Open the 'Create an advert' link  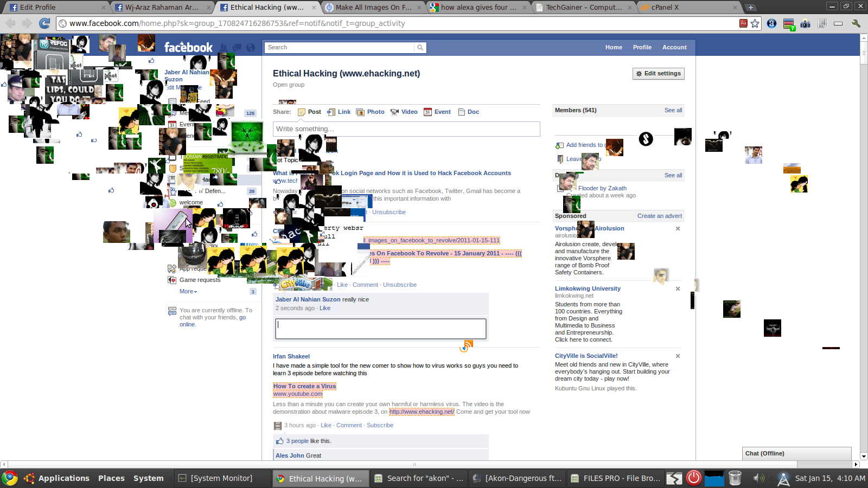[x=659, y=216]
